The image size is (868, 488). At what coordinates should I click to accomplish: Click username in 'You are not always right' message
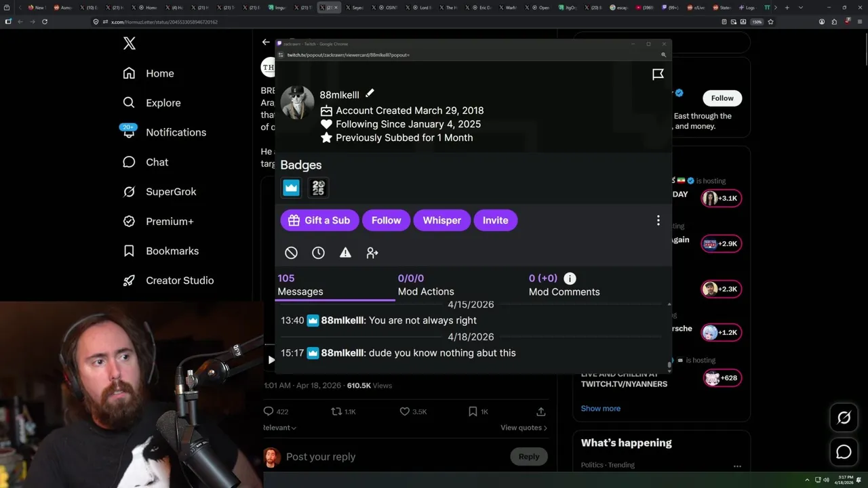click(x=342, y=321)
